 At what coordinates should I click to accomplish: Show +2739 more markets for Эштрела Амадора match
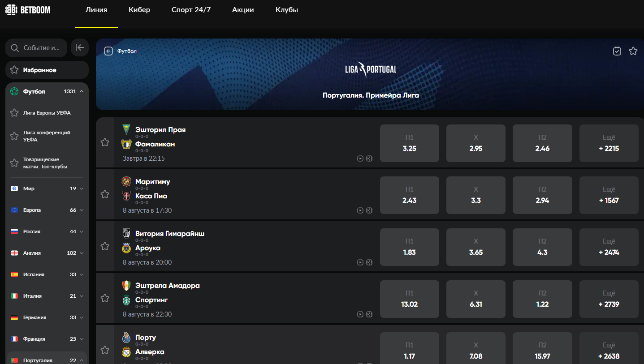coord(609,299)
